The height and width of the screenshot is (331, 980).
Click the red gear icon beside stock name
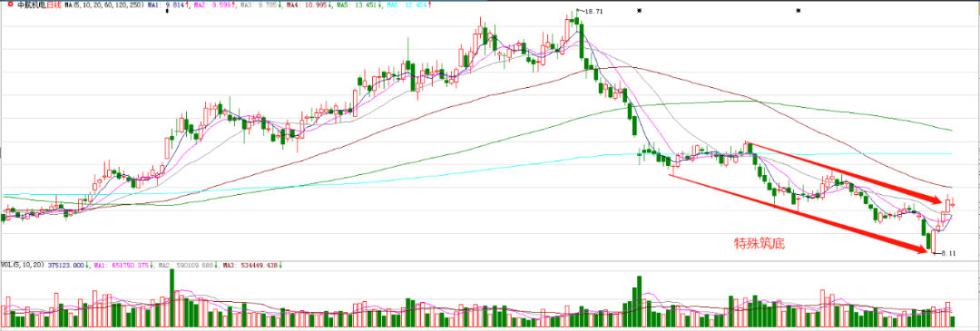[x=11, y=5]
